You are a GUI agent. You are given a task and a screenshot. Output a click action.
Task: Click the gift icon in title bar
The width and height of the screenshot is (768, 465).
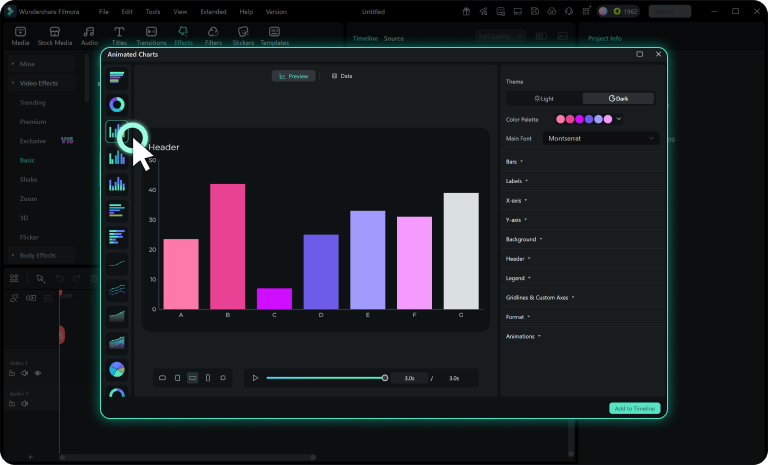click(x=466, y=11)
